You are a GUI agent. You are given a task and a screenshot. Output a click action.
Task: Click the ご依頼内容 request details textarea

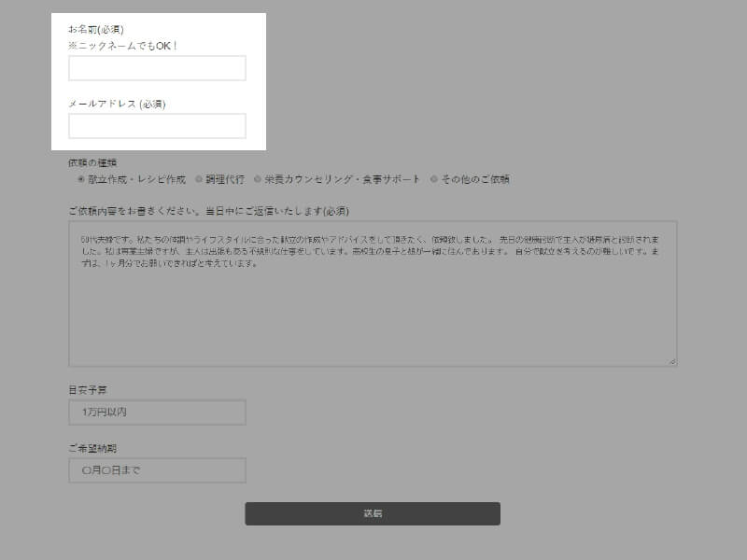pos(373,294)
